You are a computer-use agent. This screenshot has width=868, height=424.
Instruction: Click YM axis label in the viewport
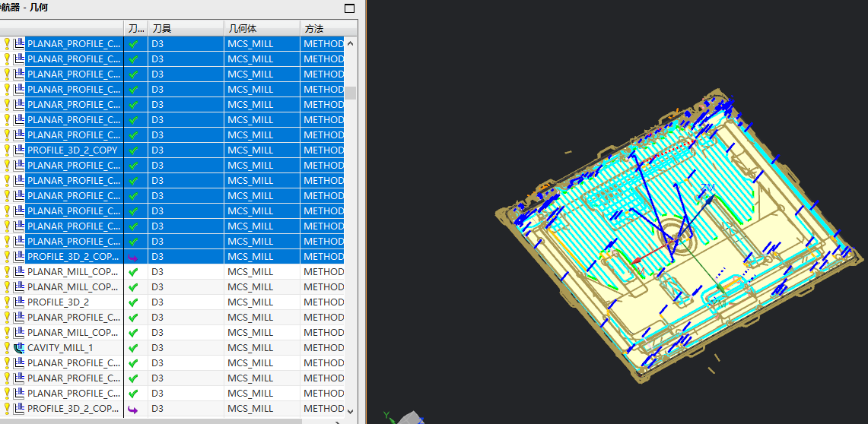click(x=720, y=303)
